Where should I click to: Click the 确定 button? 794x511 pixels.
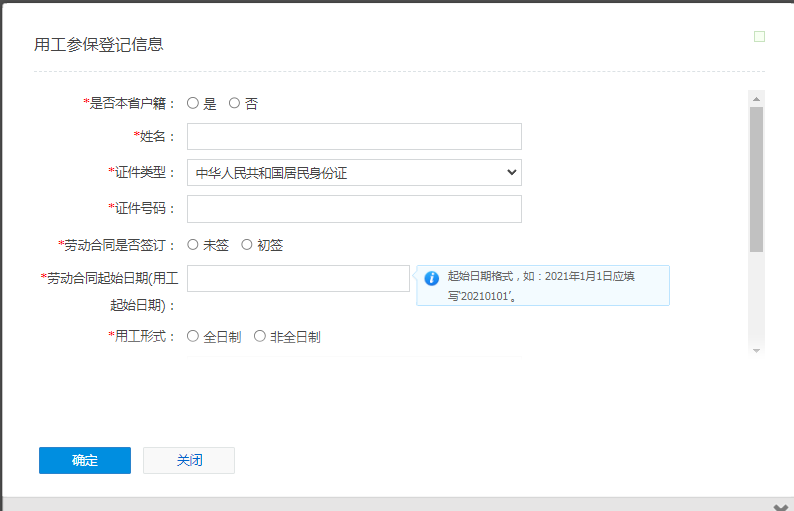click(x=85, y=460)
